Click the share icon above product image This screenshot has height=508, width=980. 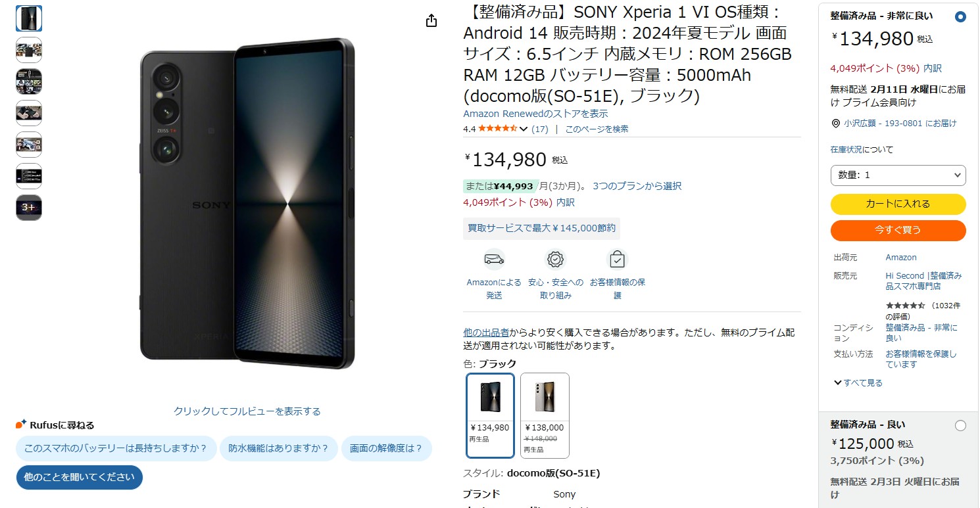(431, 20)
